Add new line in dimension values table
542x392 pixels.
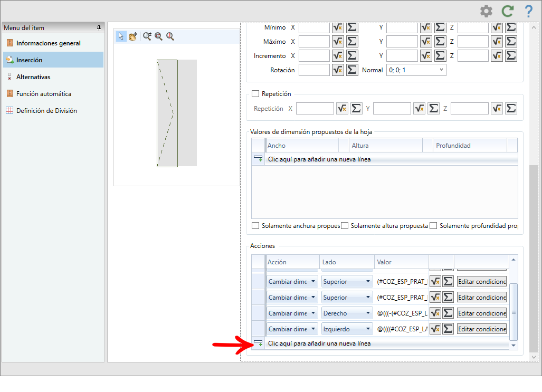pos(391,159)
